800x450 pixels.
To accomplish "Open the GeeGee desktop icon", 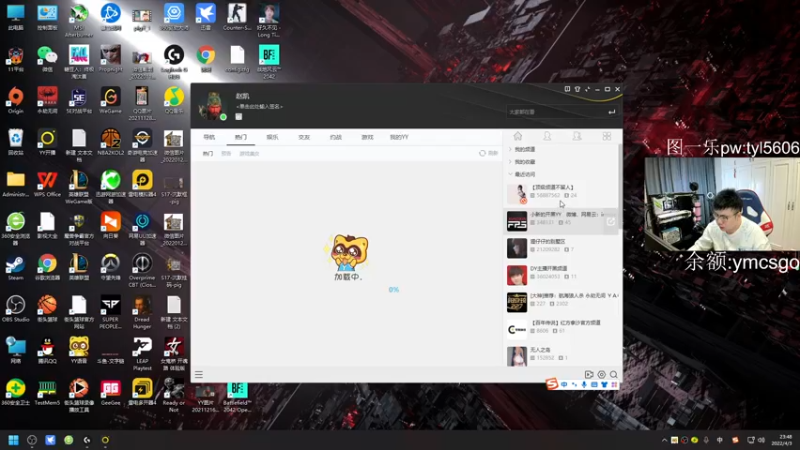I will point(110,392).
